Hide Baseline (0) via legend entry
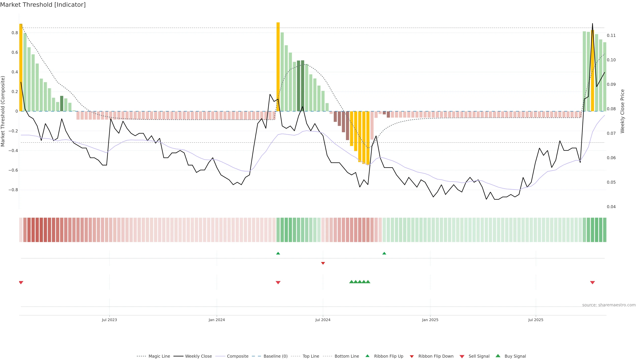644x362 pixels. (x=276, y=356)
